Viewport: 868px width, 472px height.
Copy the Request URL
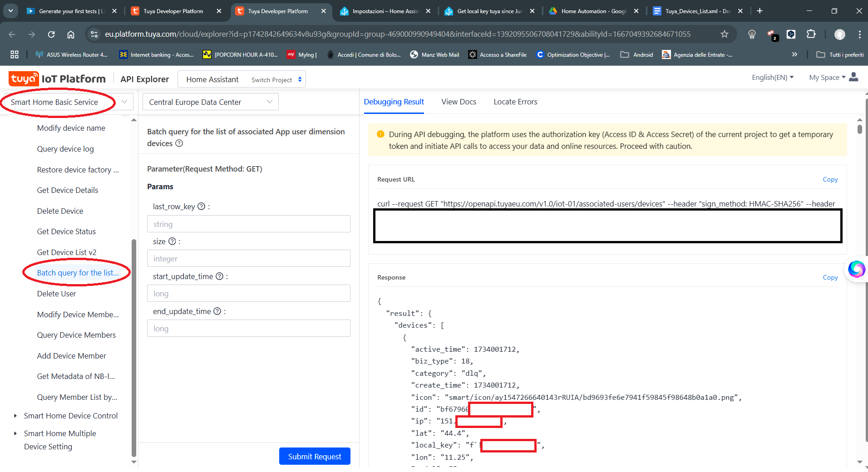(x=830, y=180)
